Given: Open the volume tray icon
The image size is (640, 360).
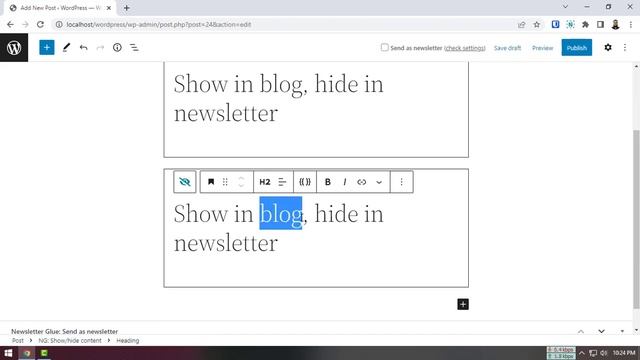Looking at the screenshot, I should click(x=604, y=353).
